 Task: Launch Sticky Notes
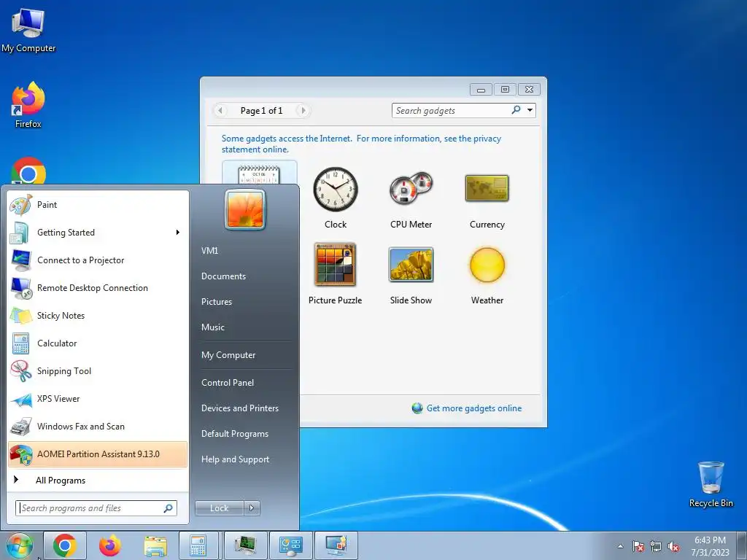click(98, 315)
